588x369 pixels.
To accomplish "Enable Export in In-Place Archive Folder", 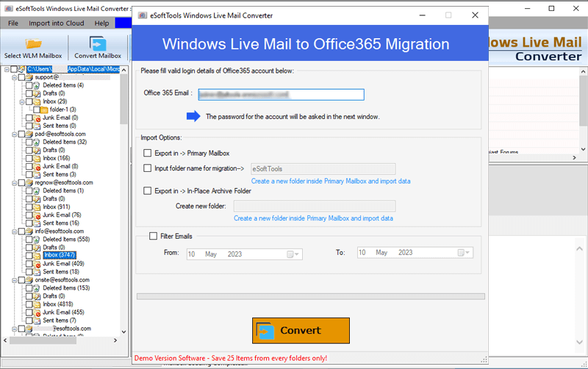I will coord(148,191).
